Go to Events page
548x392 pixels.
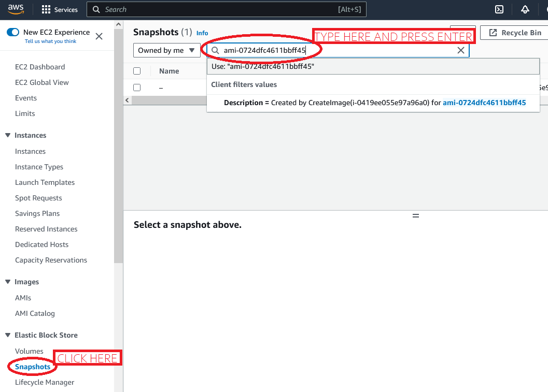point(26,98)
